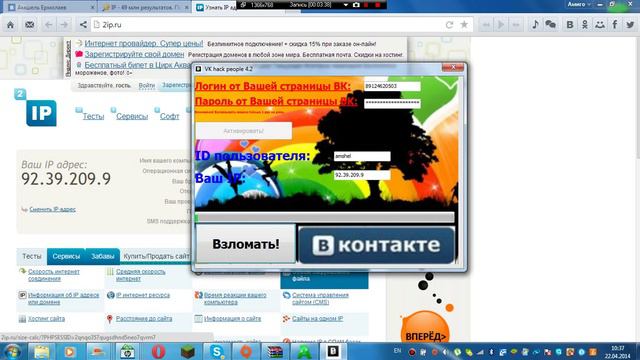Take a snapshot with recorder camera icon
This screenshot has width=640, height=360.
(x=356, y=5)
